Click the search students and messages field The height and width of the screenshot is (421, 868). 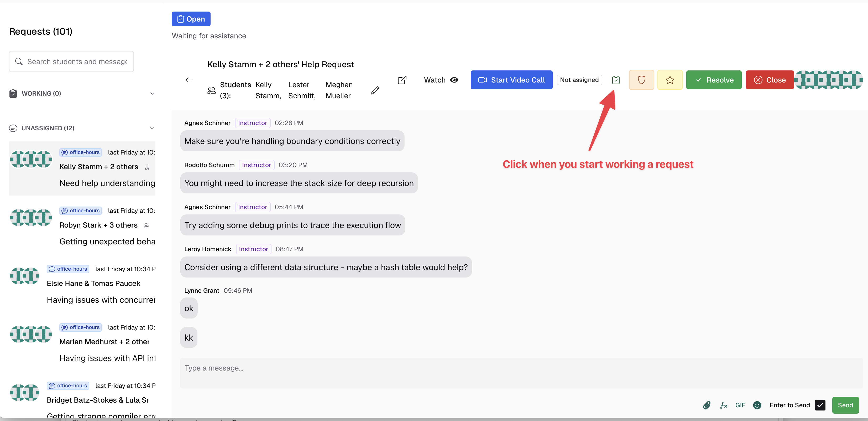coord(77,61)
